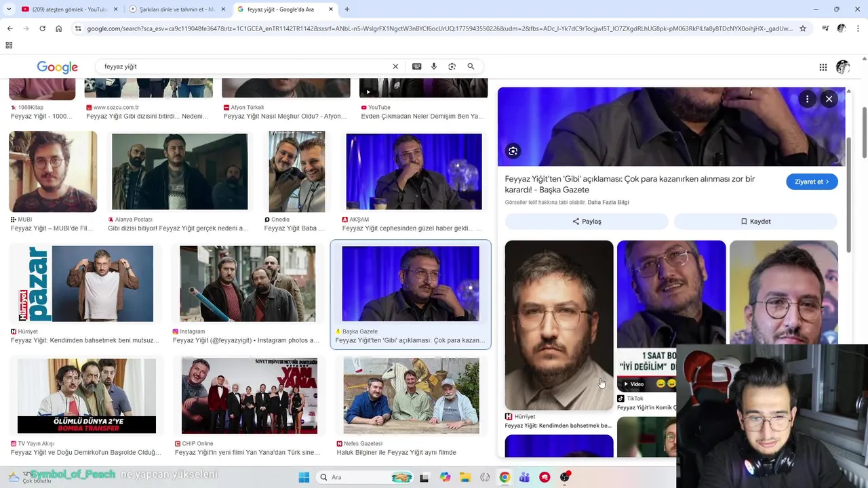This screenshot has height=488, width=868.
Task: Open the Nefes Gazetesi result image
Action: tap(412, 396)
